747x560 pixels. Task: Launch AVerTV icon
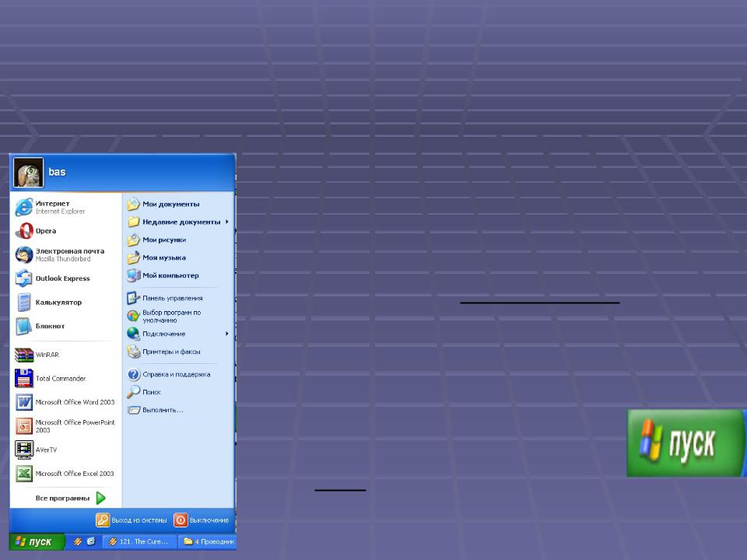click(x=24, y=450)
